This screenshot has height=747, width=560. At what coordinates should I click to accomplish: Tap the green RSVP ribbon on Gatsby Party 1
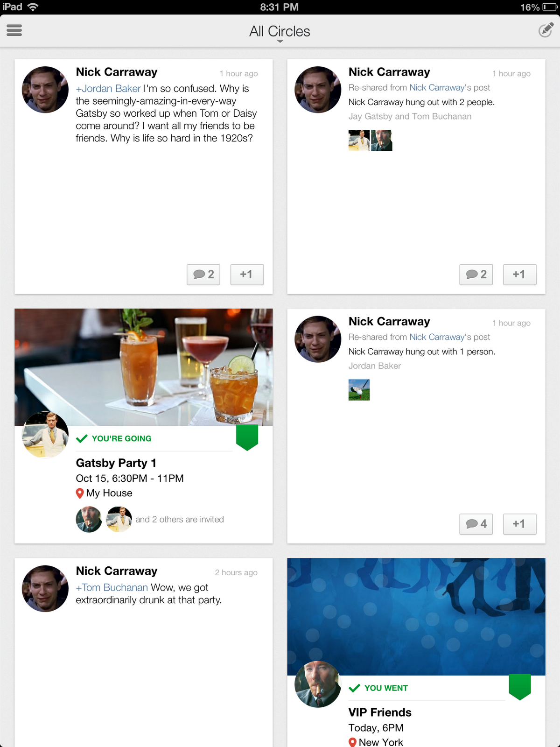tap(247, 438)
